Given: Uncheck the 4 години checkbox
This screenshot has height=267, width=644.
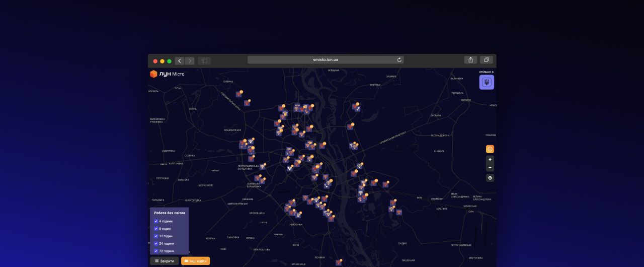Looking at the screenshot, I should pyautogui.click(x=156, y=221).
